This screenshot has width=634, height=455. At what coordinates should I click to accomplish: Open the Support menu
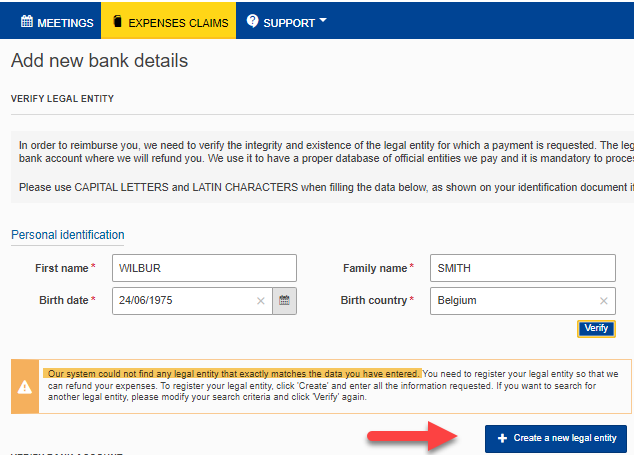pos(286,22)
